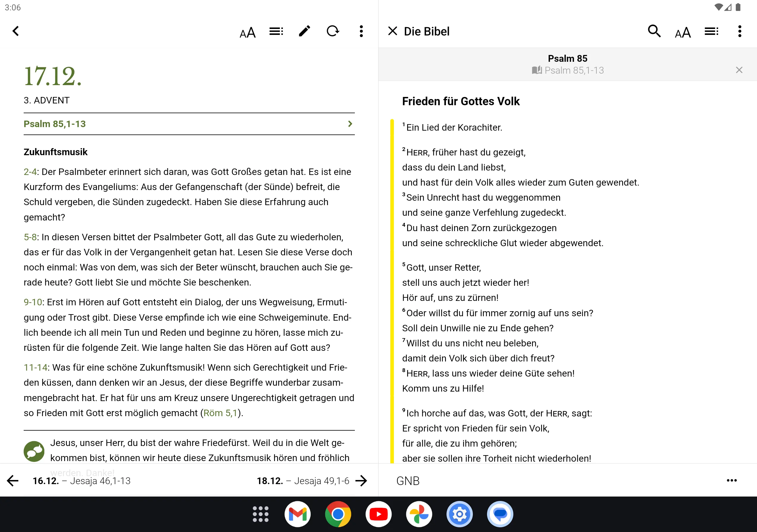Go to next day 18.12. Jesaja 49,1-6
This screenshot has height=532, width=757.
pyautogui.click(x=312, y=481)
